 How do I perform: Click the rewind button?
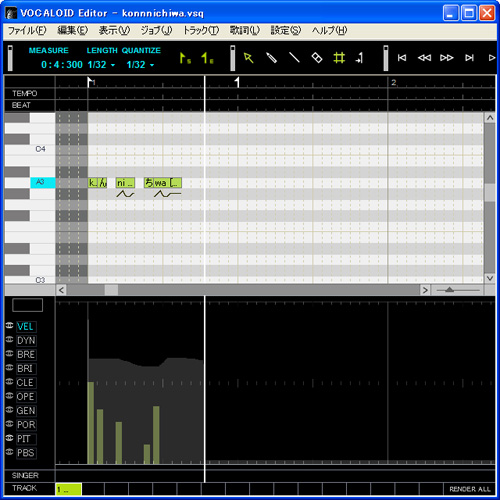(x=424, y=58)
